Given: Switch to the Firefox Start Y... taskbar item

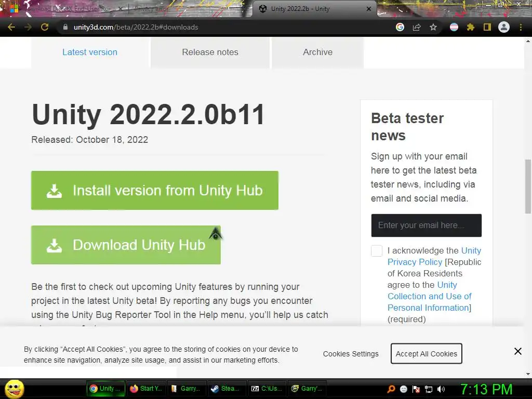Looking at the screenshot, I should coord(146,389).
